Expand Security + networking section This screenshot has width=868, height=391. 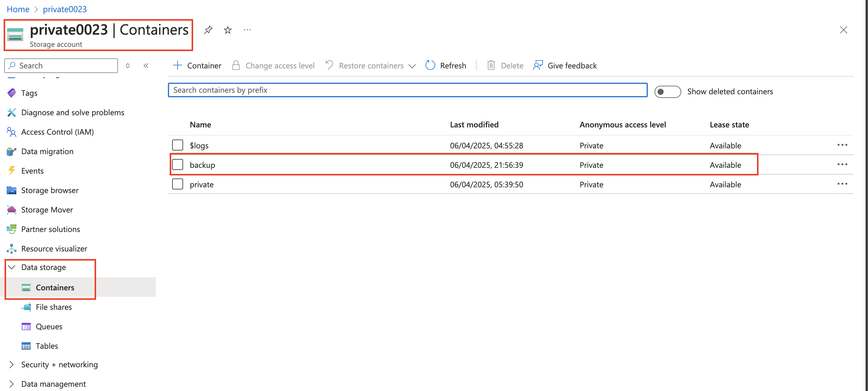(x=12, y=365)
